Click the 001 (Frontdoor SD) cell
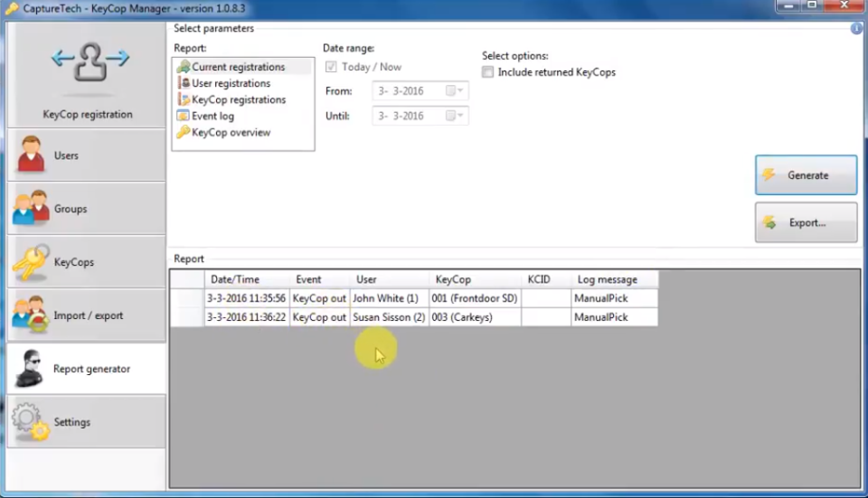868x498 pixels. click(475, 298)
